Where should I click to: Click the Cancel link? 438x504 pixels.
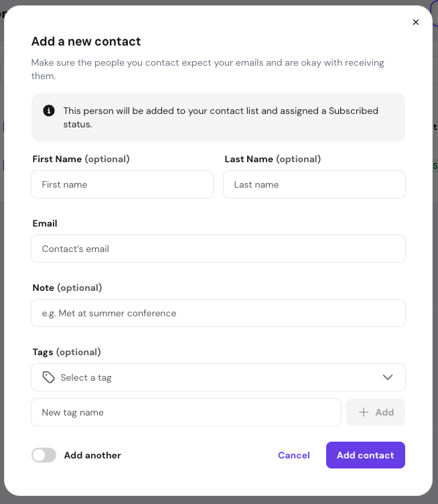(294, 455)
